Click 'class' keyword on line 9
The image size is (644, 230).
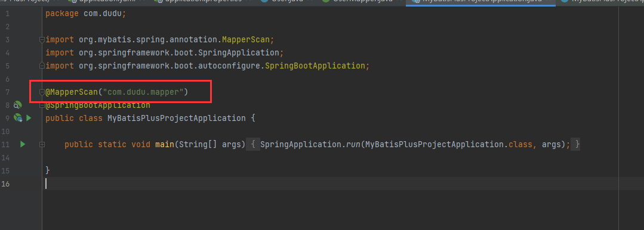click(90, 118)
